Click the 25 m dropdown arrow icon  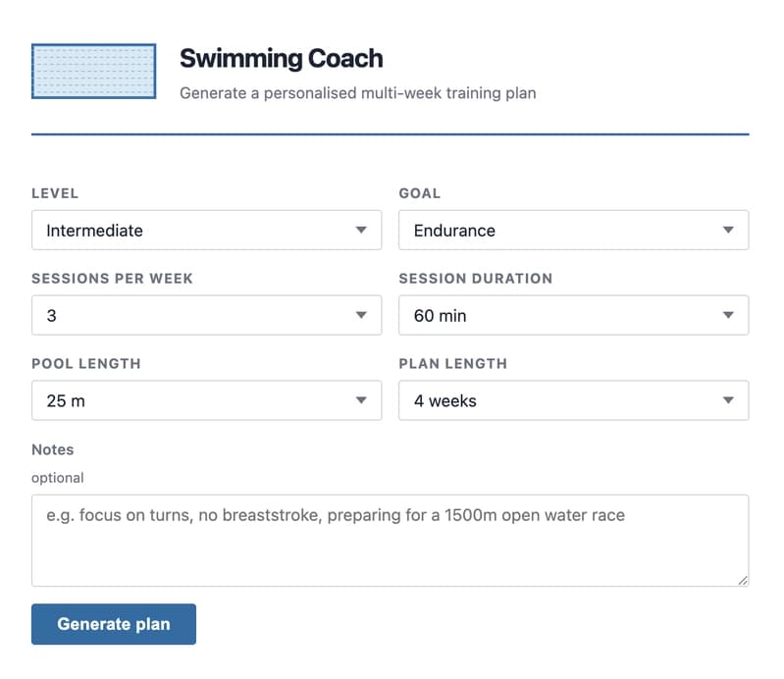(x=361, y=400)
